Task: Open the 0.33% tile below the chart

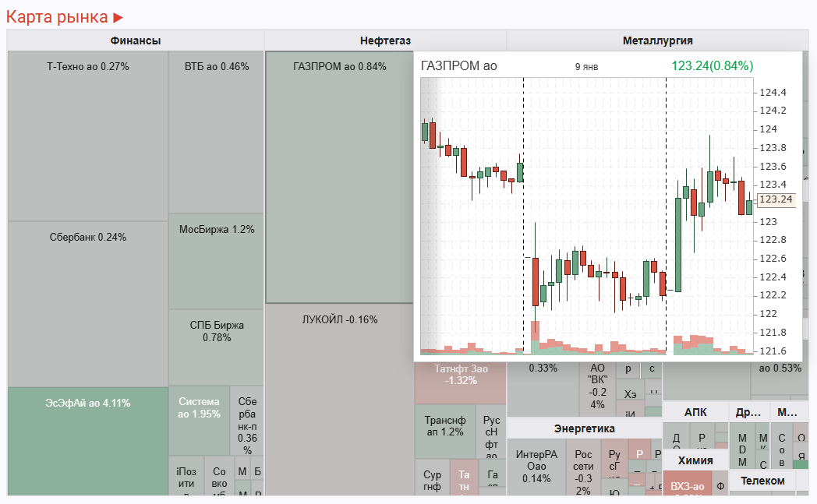Action: [x=543, y=389]
